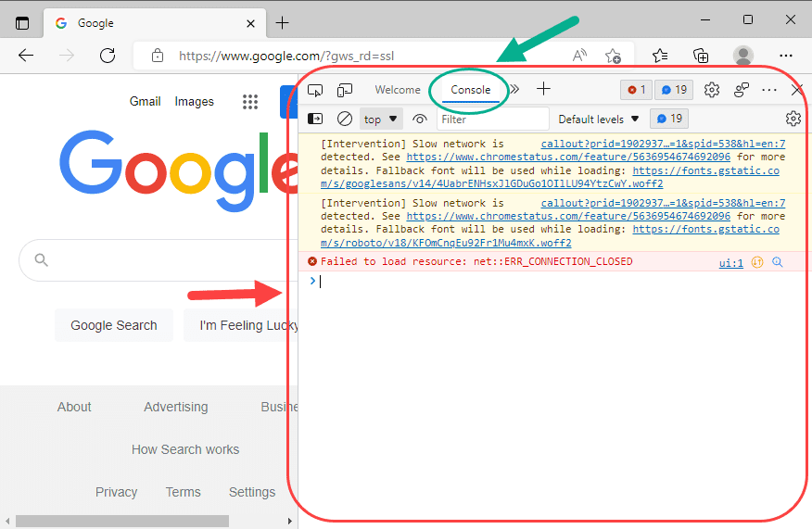Reload the Google page
The width and height of the screenshot is (812, 529).
[x=108, y=56]
